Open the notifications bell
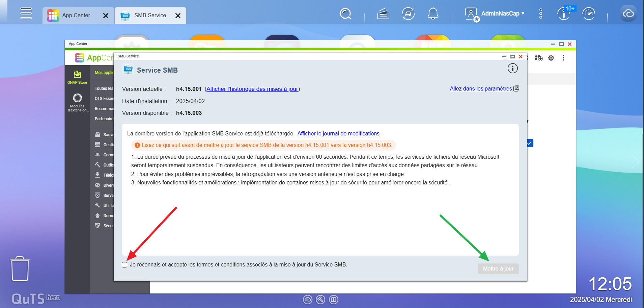This screenshot has width=644, height=308. [433, 14]
